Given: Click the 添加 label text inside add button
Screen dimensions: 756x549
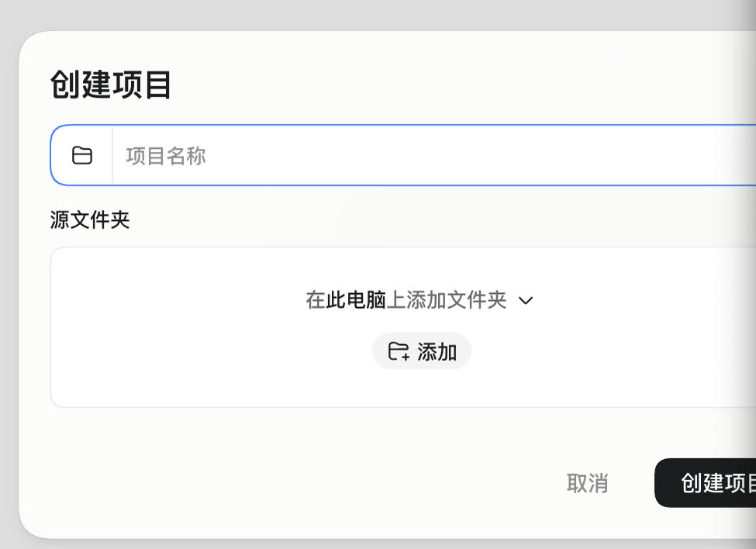Looking at the screenshot, I should coord(437,352).
